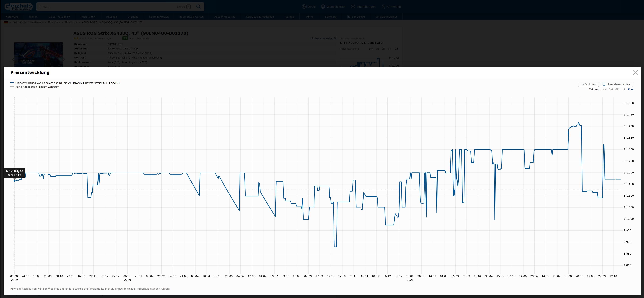Open the ASUS ROG product image thumbnail
The image size is (644, 298).
pos(38,54)
